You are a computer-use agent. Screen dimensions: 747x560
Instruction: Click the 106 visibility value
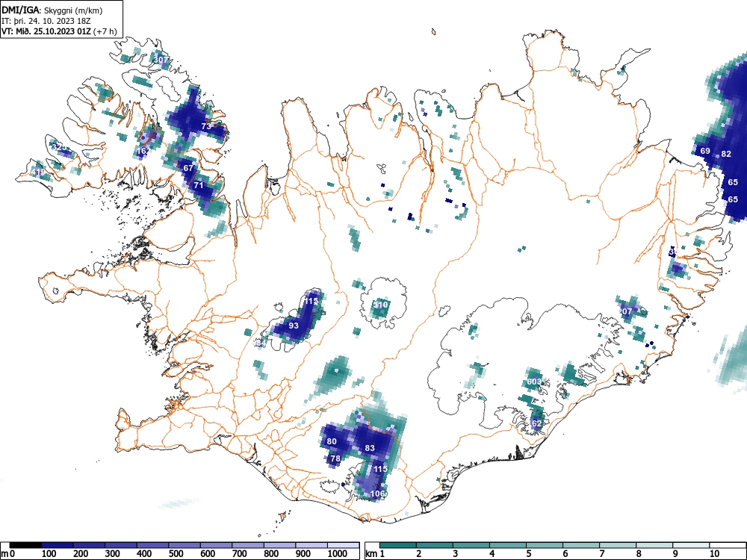[377, 494]
